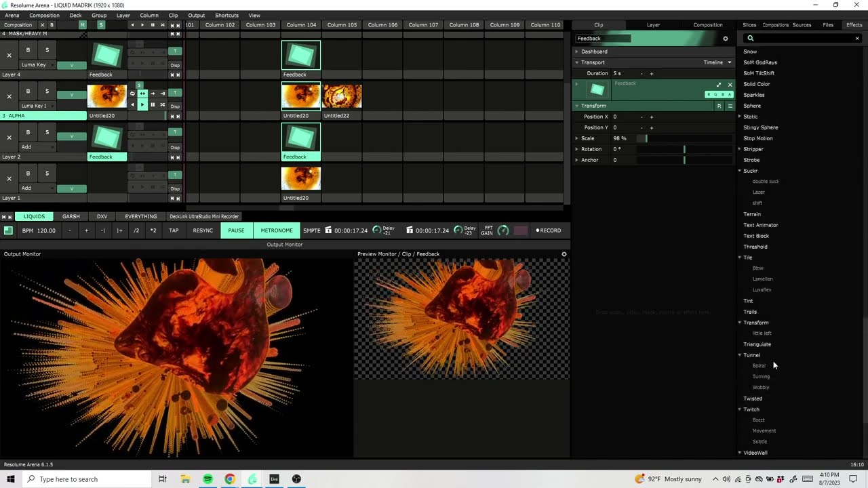Viewport: 868px width, 488px height.
Task: Clear the ALPHA layer with X icon
Action: coord(9,96)
